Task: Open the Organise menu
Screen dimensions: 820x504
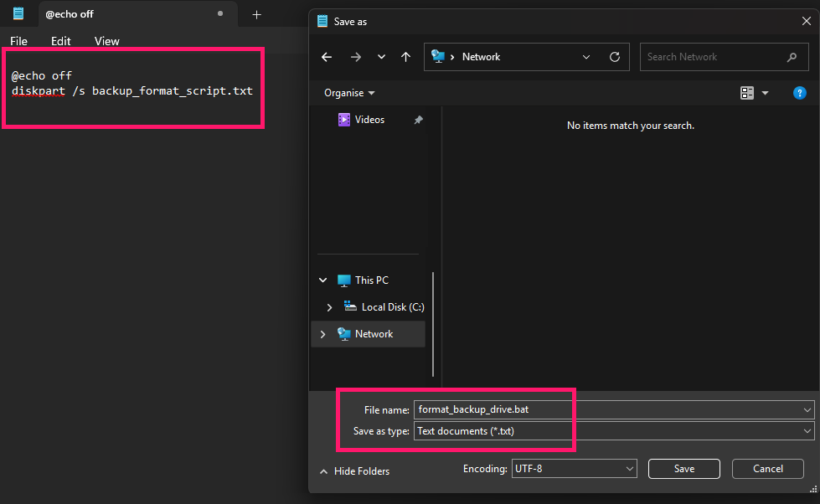Action: (x=348, y=93)
